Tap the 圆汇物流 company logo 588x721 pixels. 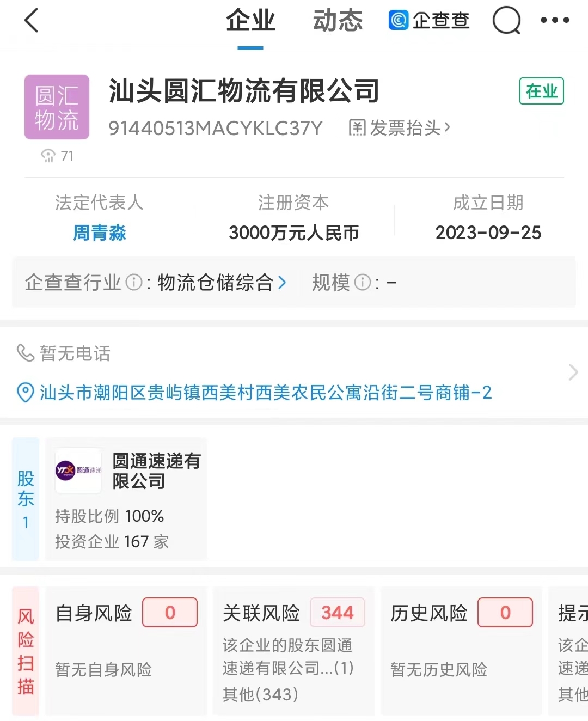point(57,107)
